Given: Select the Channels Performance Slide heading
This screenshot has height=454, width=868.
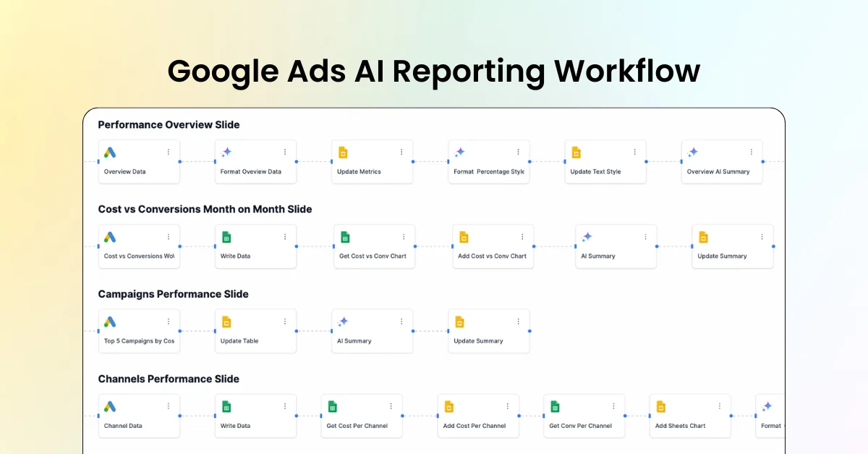Looking at the screenshot, I should (x=169, y=379).
